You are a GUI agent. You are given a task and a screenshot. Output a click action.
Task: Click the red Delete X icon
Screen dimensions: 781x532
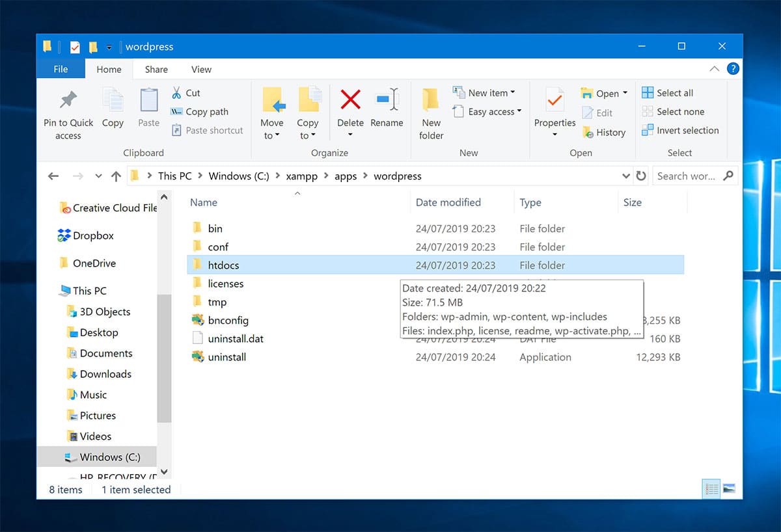[x=351, y=100]
